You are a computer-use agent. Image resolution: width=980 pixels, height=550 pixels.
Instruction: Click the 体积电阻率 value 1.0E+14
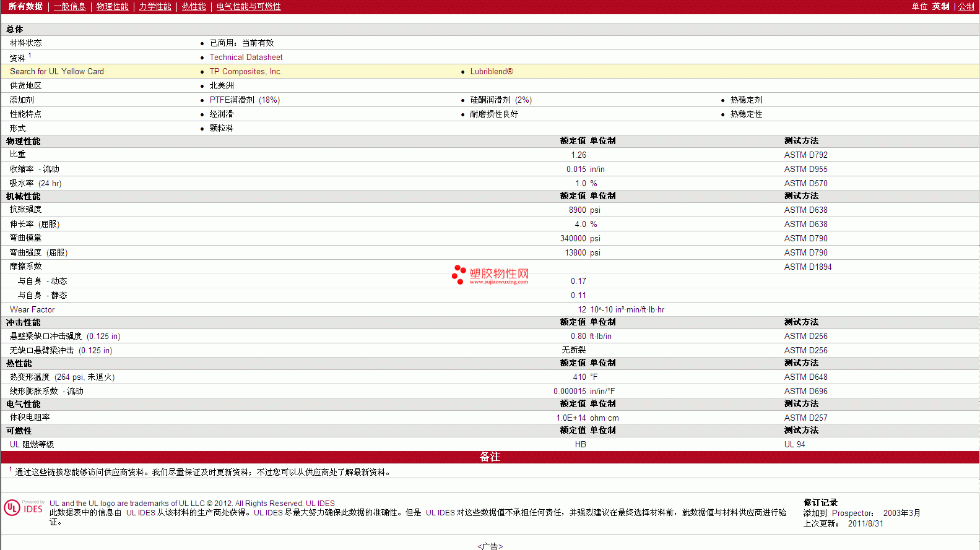click(x=571, y=418)
